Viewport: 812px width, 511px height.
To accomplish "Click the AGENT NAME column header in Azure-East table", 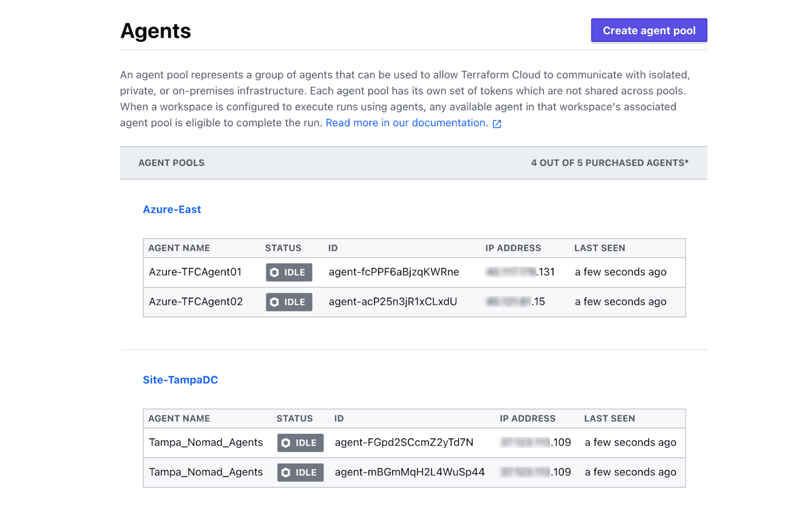I will 179,248.
